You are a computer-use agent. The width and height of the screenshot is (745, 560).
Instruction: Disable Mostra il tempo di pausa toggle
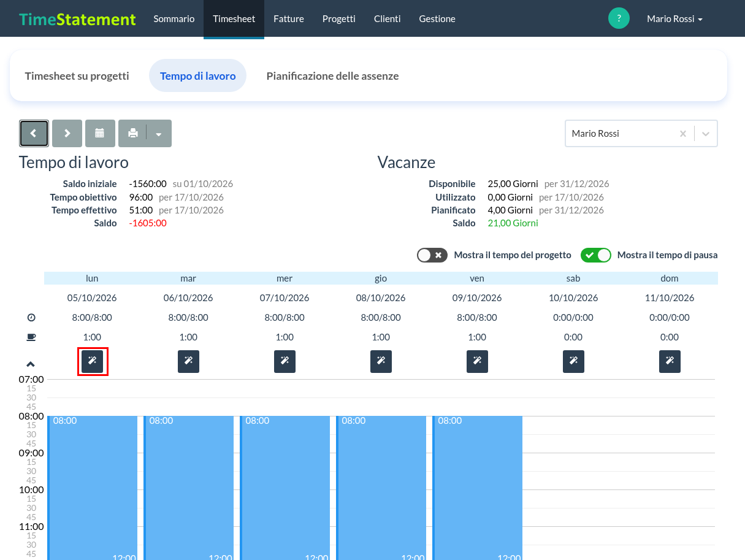pyautogui.click(x=596, y=255)
